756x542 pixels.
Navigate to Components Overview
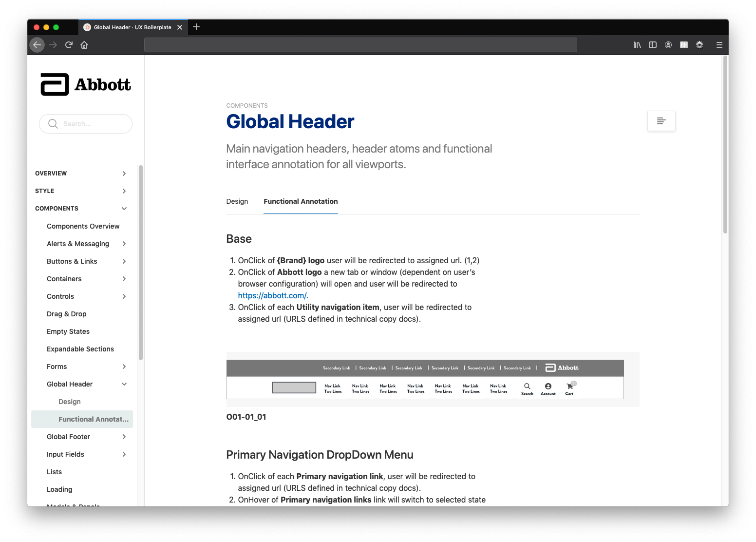click(83, 226)
